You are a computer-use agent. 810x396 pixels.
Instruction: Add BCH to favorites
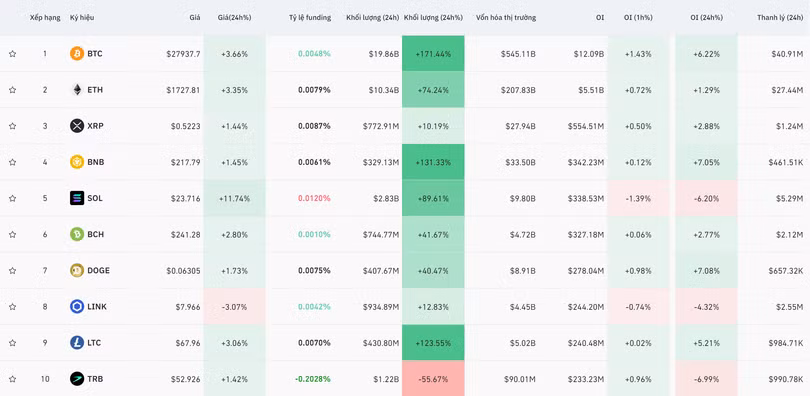[12, 234]
